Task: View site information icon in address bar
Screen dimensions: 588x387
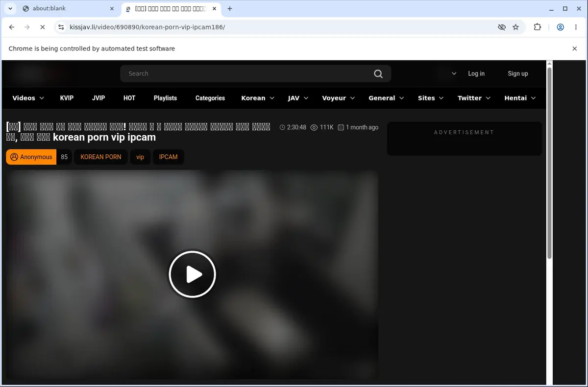Action: (x=61, y=27)
